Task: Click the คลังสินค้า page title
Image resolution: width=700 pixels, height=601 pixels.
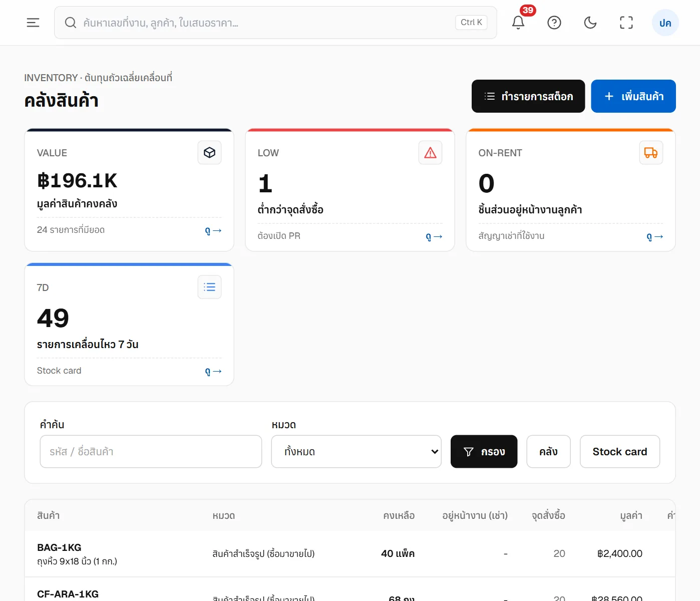Action: (61, 101)
